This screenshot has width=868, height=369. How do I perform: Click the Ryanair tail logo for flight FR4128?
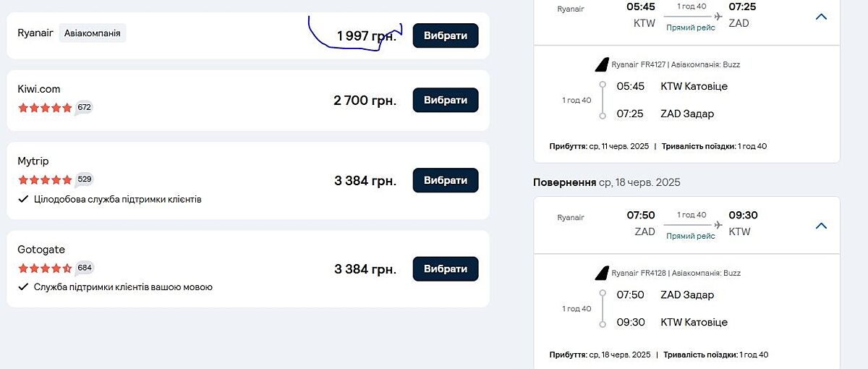[x=601, y=273]
